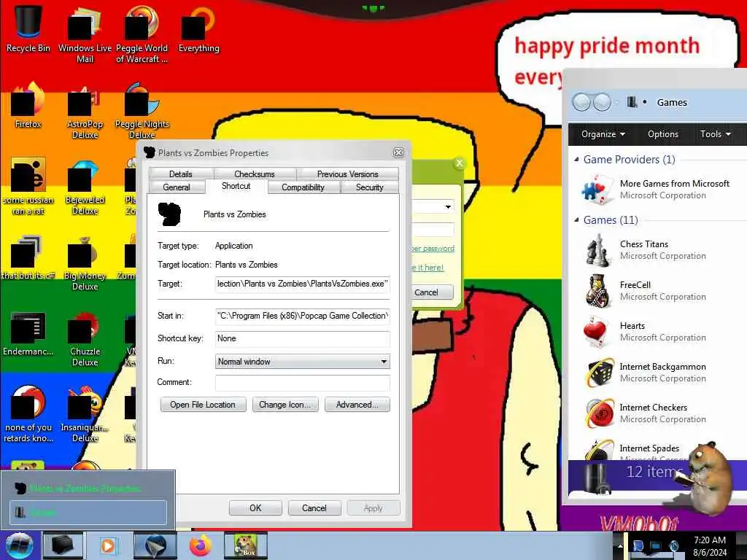747x560 pixels.
Task: Switch to the General tab
Action: click(177, 187)
